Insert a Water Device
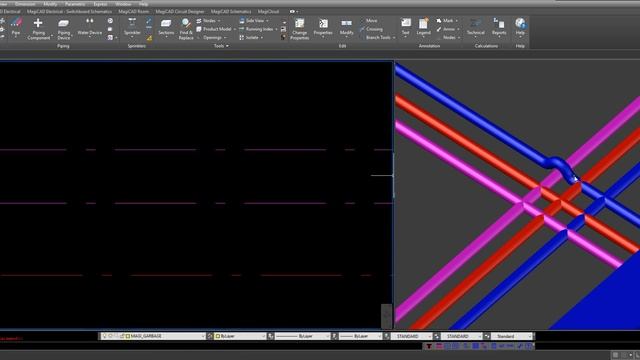The height and width of the screenshot is (360, 640). (89, 27)
